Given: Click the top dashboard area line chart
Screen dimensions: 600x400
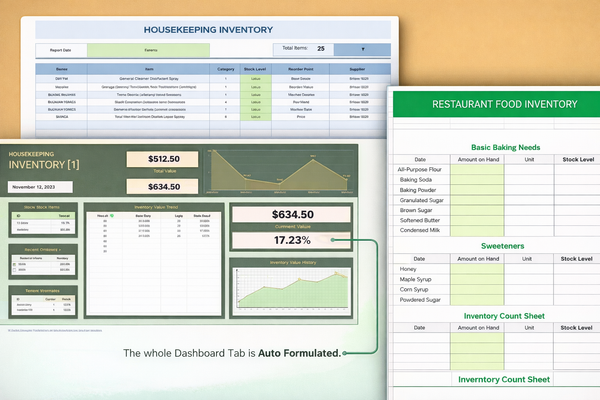Looking at the screenshot, I should click(x=278, y=170).
